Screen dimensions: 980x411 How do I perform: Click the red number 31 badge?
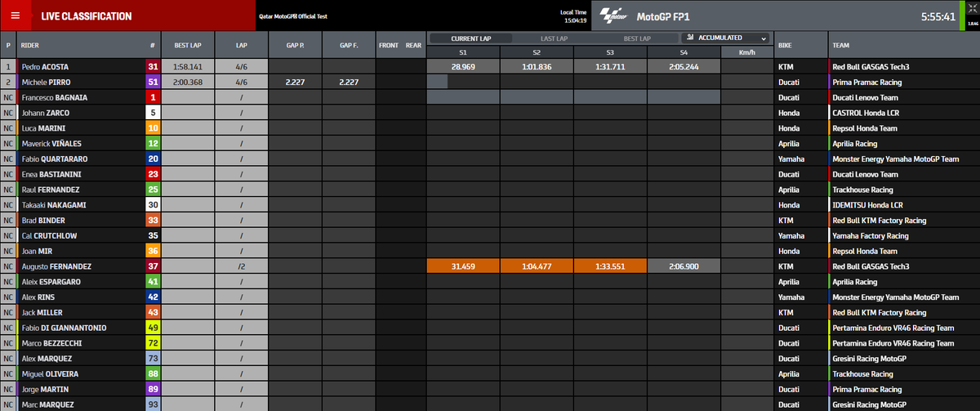pos(153,67)
